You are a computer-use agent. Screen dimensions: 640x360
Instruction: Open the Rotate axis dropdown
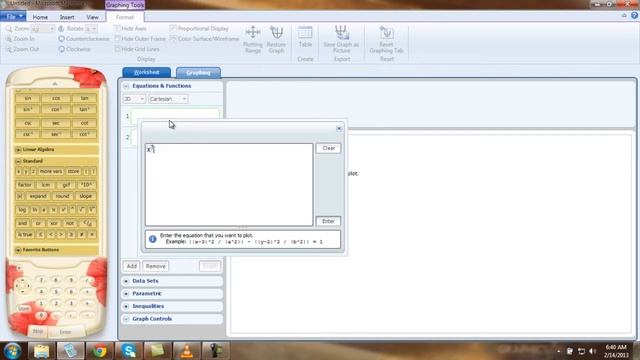91,29
